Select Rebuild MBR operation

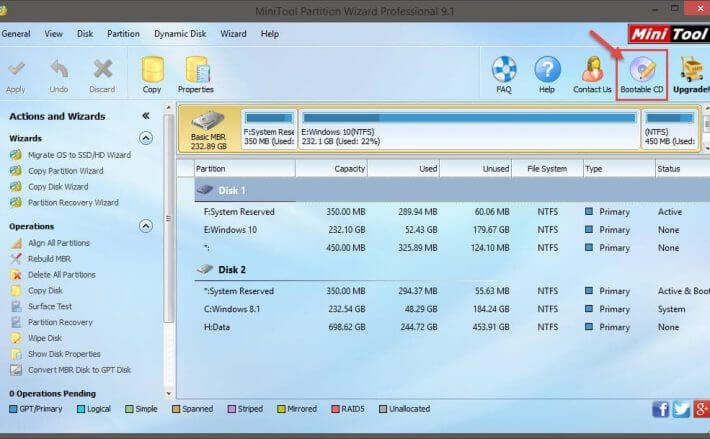49,259
